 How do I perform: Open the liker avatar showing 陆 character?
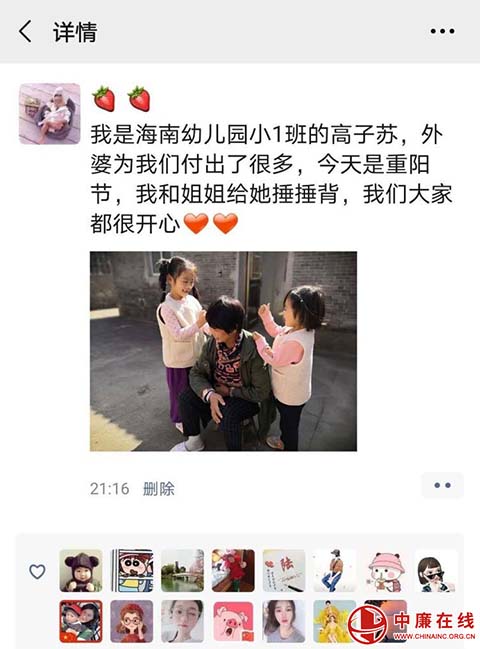coord(284,570)
